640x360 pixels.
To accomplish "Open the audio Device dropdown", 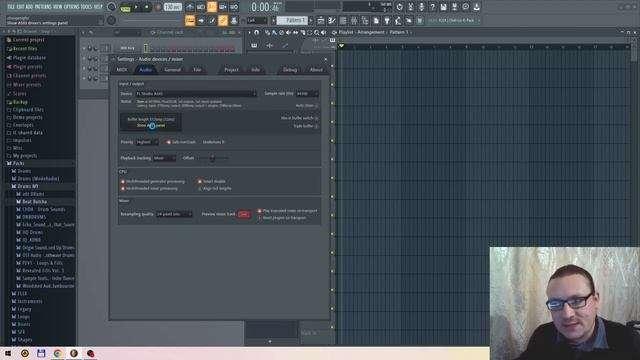I will click(196, 94).
